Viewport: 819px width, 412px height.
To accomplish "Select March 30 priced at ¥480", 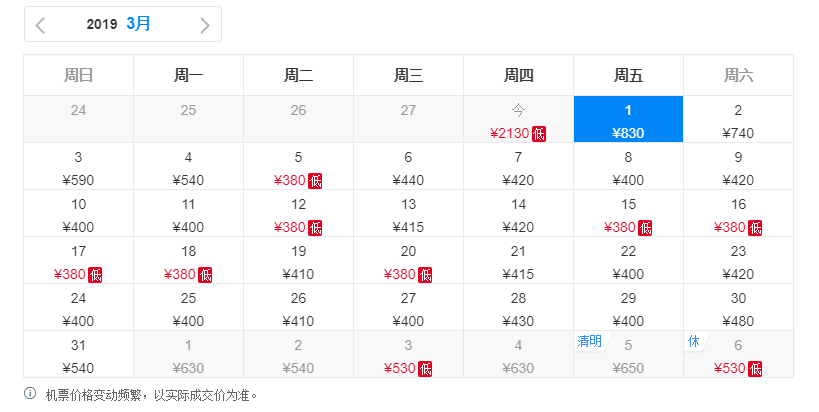I will [x=738, y=308].
